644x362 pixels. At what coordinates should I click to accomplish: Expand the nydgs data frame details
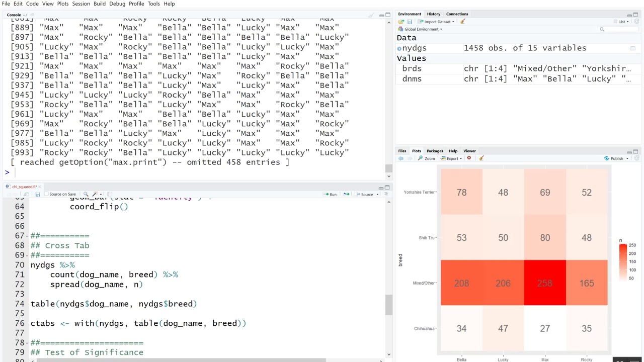(x=399, y=48)
